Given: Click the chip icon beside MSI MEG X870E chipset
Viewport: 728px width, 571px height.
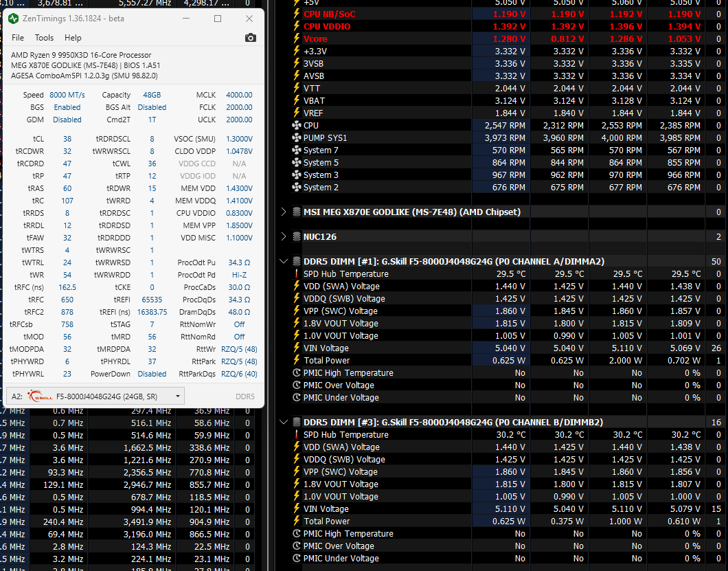Looking at the screenshot, I should (296, 212).
